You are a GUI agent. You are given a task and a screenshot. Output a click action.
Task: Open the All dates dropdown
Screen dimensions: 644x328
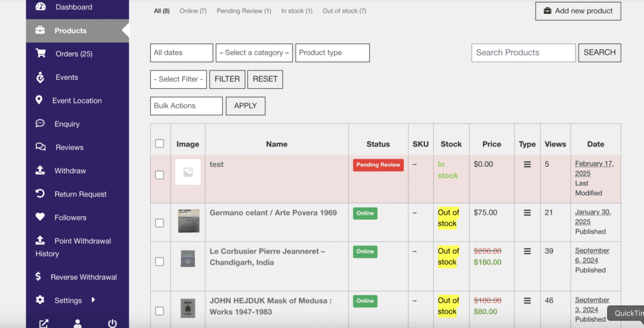(182, 53)
